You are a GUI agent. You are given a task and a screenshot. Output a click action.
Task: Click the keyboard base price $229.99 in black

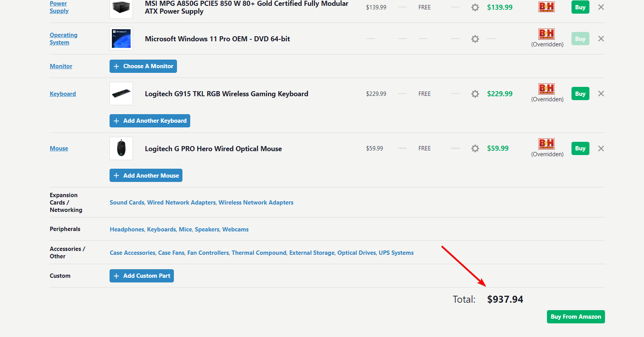376,94
